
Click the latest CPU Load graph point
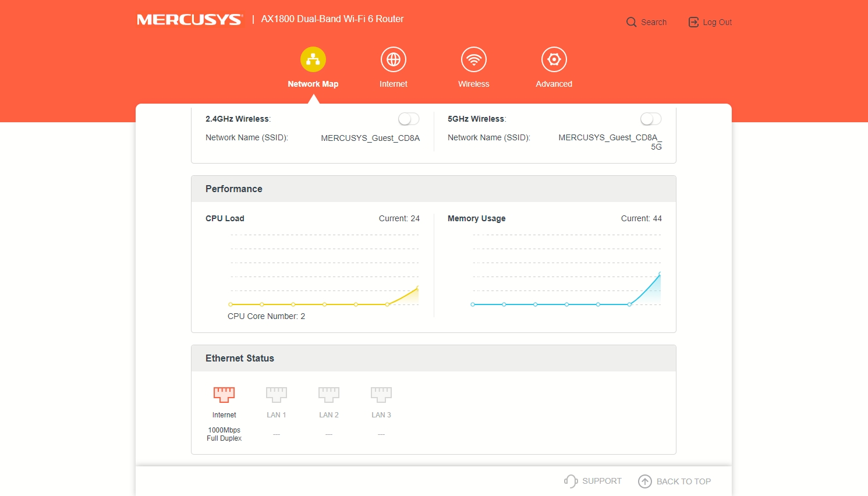(417, 288)
